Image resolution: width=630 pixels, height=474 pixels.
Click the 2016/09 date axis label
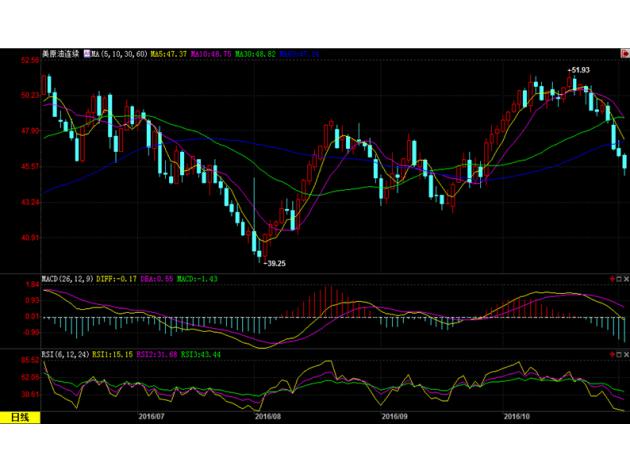click(394, 417)
